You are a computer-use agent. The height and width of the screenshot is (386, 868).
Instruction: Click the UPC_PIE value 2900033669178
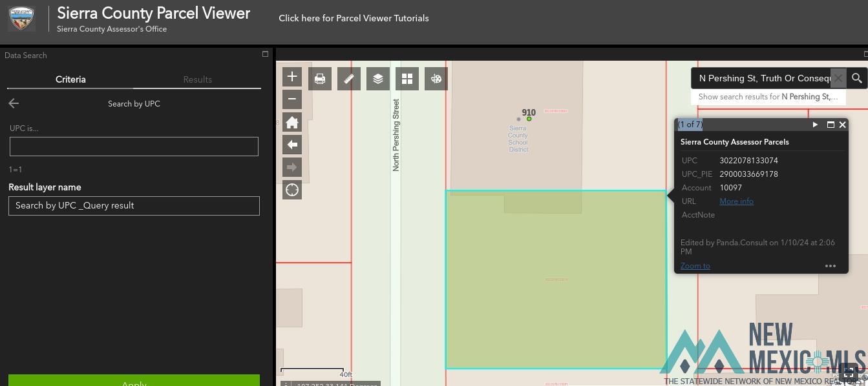click(x=748, y=174)
